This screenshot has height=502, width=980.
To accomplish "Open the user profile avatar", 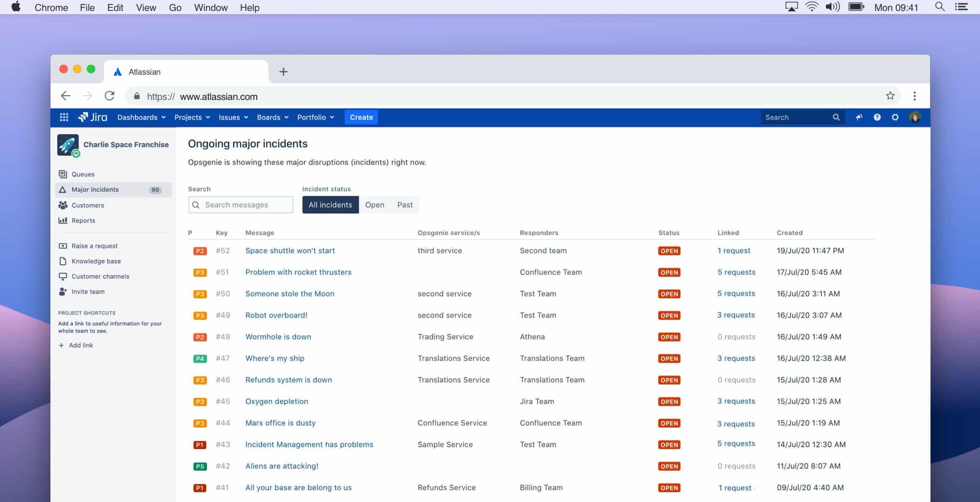I will click(914, 117).
